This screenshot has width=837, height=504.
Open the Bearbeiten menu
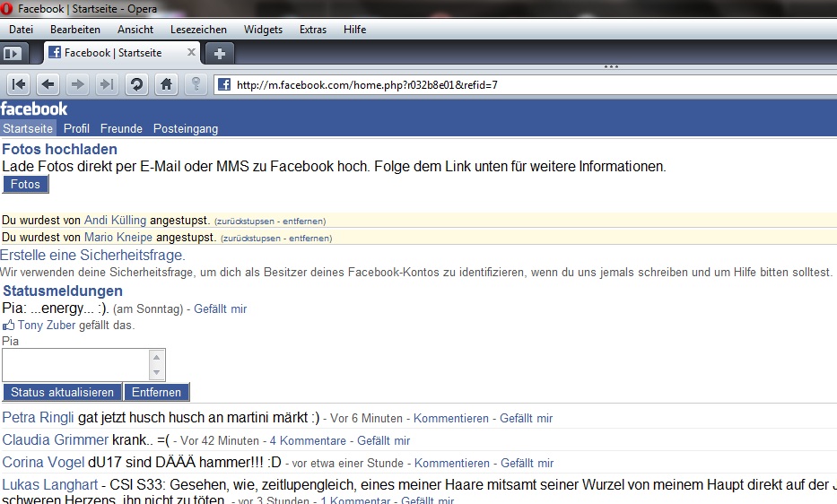75,30
